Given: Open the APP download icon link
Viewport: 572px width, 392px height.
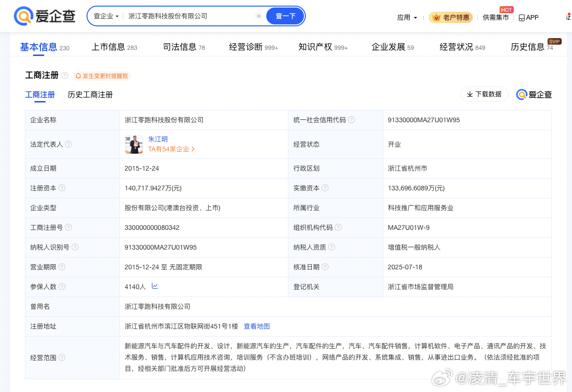Looking at the screenshot, I should pos(529,17).
